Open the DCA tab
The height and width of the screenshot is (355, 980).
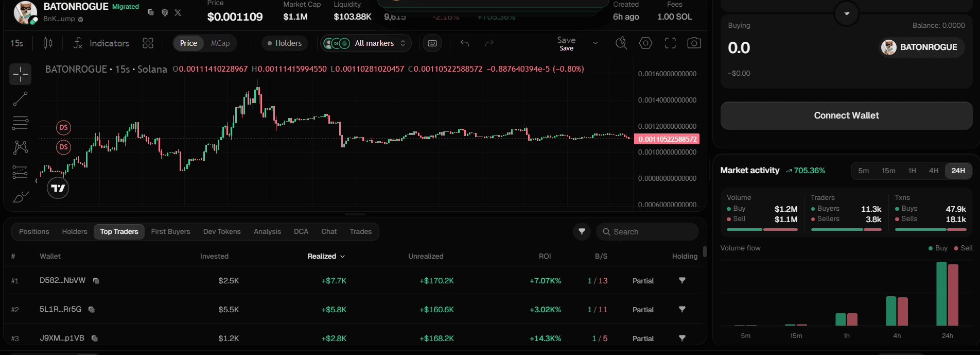[x=301, y=231]
